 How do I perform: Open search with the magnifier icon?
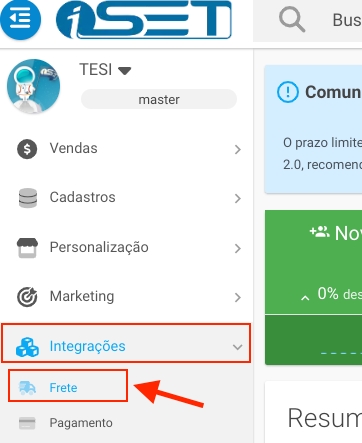click(x=292, y=19)
